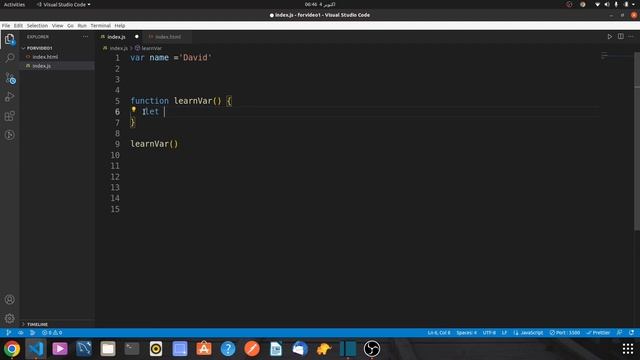The width and height of the screenshot is (640, 360).
Task: Select index.js in the Explorer tree
Action: pos(57,66)
